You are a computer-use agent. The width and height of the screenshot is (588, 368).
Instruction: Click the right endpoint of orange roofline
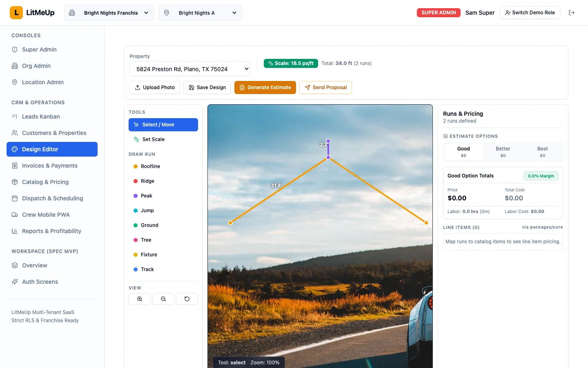pos(426,223)
